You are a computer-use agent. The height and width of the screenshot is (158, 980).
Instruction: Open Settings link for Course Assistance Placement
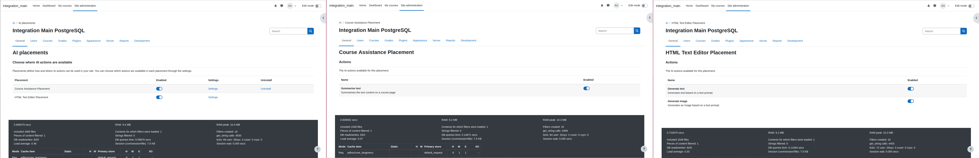pos(213,89)
